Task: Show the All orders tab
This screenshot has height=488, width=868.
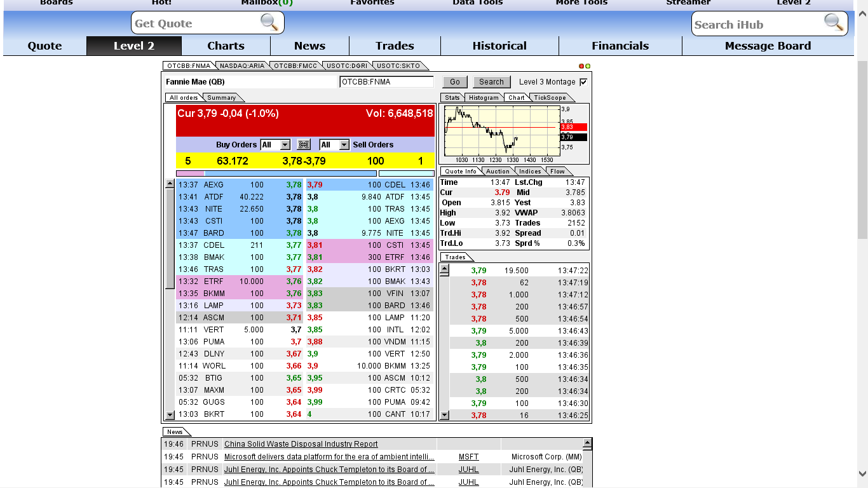Action: point(184,98)
